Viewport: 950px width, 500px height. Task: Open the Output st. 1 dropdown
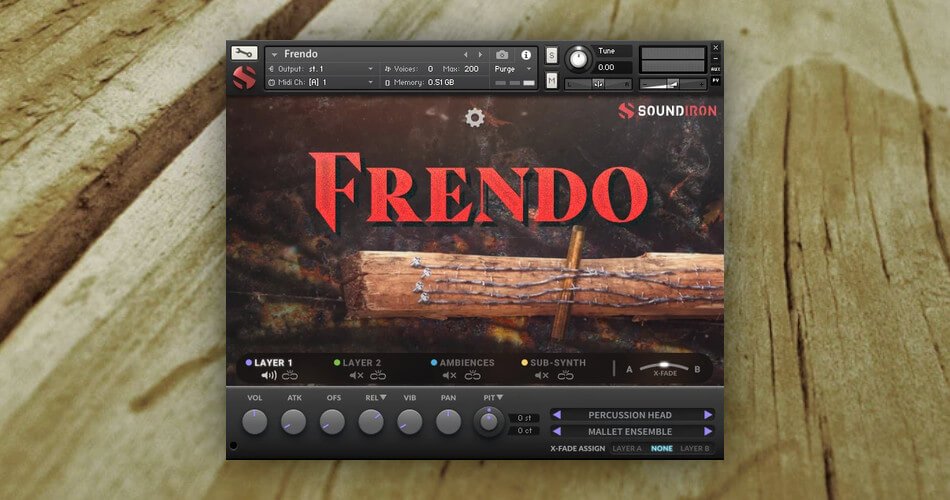pos(322,69)
